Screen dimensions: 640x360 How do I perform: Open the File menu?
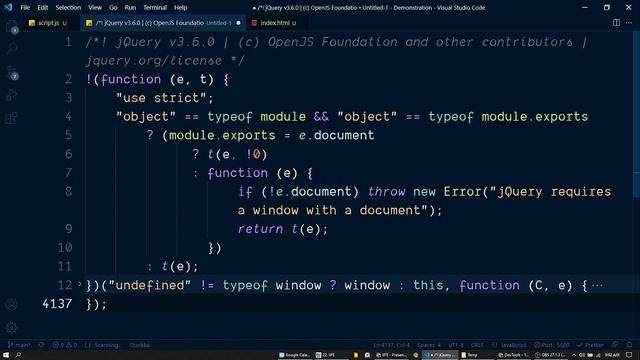point(25,7)
